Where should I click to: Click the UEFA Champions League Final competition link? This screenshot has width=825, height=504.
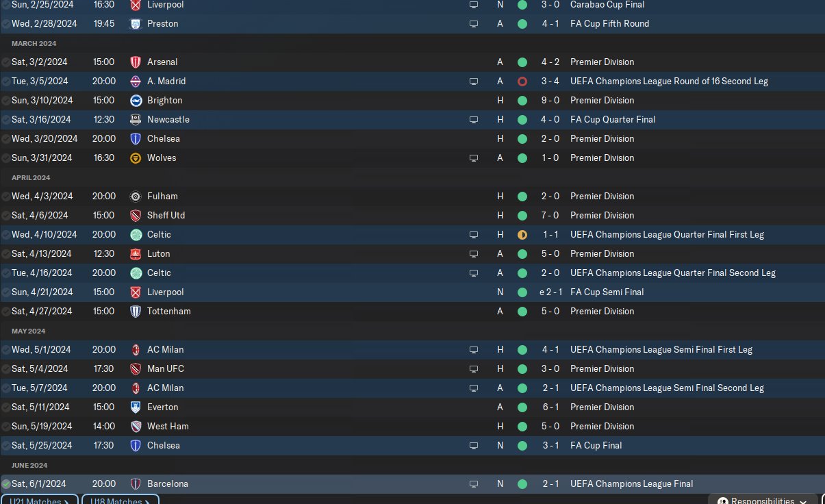pyautogui.click(x=631, y=483)
